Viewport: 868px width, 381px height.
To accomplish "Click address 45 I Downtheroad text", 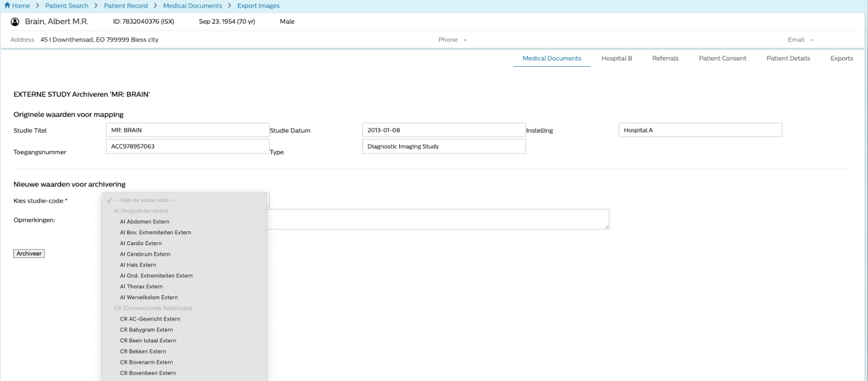I will [100, 40].
